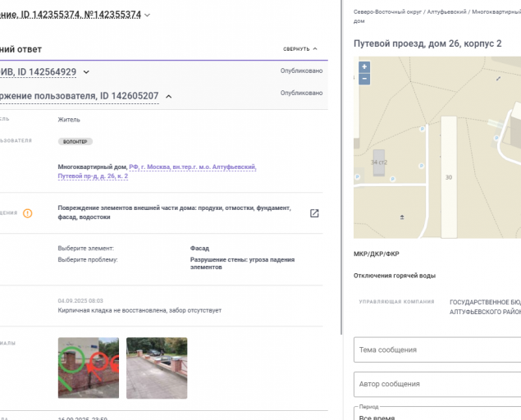Viewport: 521px width, 420px height.
Task: Click the МКР/ДКР/ФКР section label
Action: [376, 253]
